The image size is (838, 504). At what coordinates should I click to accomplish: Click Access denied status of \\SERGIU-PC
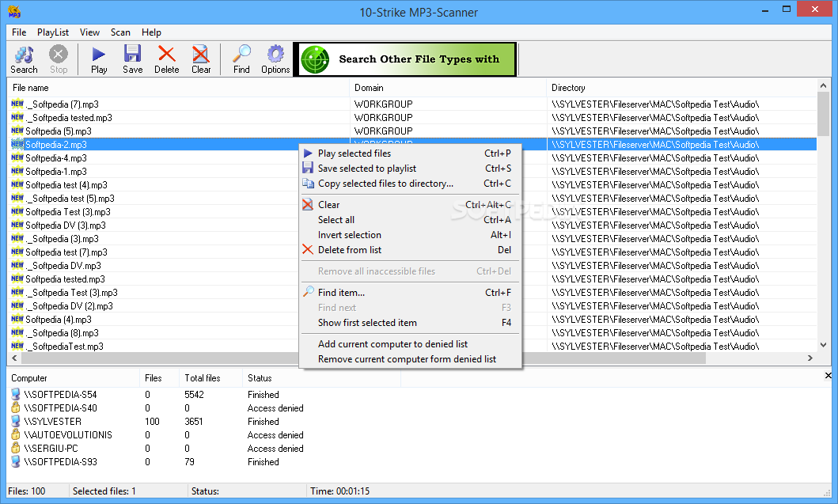point(275,449)
